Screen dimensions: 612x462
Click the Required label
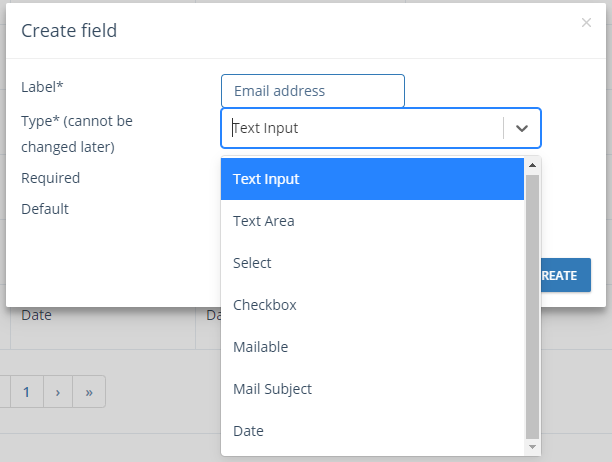51,178
